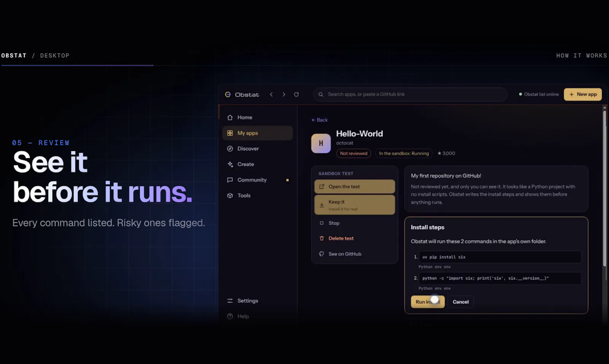This screenshot has height=364, width=609.
Task: Click the search magnifier icon
Action: 321,94
